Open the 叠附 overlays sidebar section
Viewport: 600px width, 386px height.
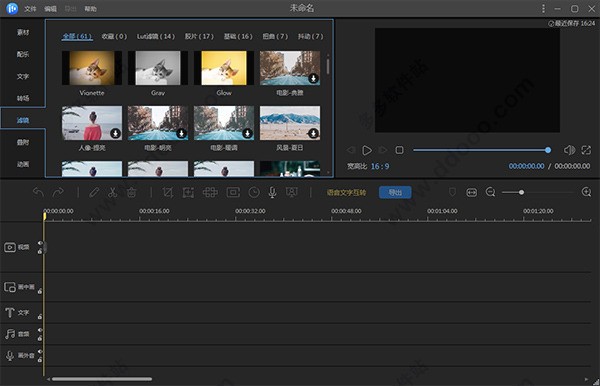pyautogui.click(x=23, y=142)
